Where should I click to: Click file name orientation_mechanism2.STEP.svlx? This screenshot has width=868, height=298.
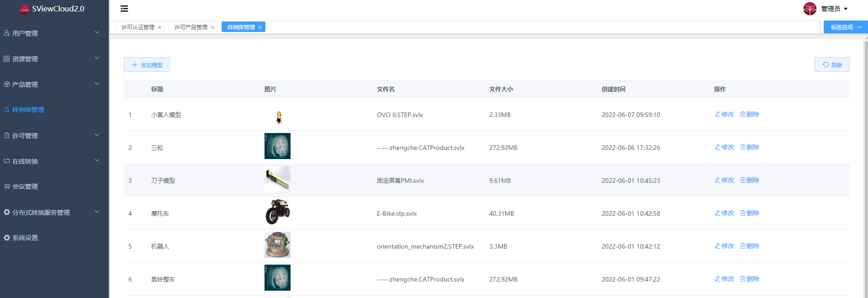(x=425, y=246)
